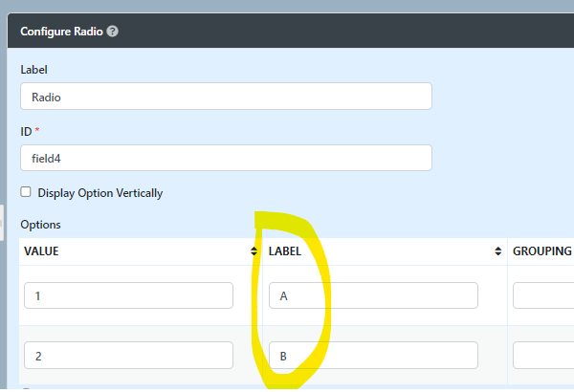This screenshot has height=392, width=574.
Task: Select the value input containing '1'
Action: 128,295
